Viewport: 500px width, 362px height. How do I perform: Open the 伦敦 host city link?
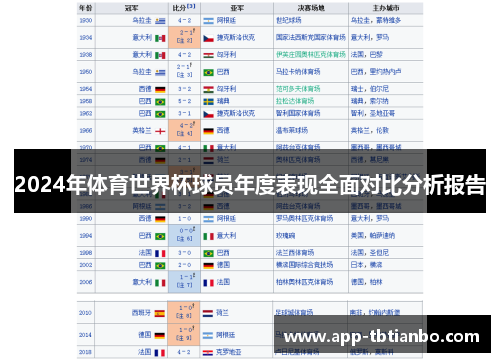(383, 130)
